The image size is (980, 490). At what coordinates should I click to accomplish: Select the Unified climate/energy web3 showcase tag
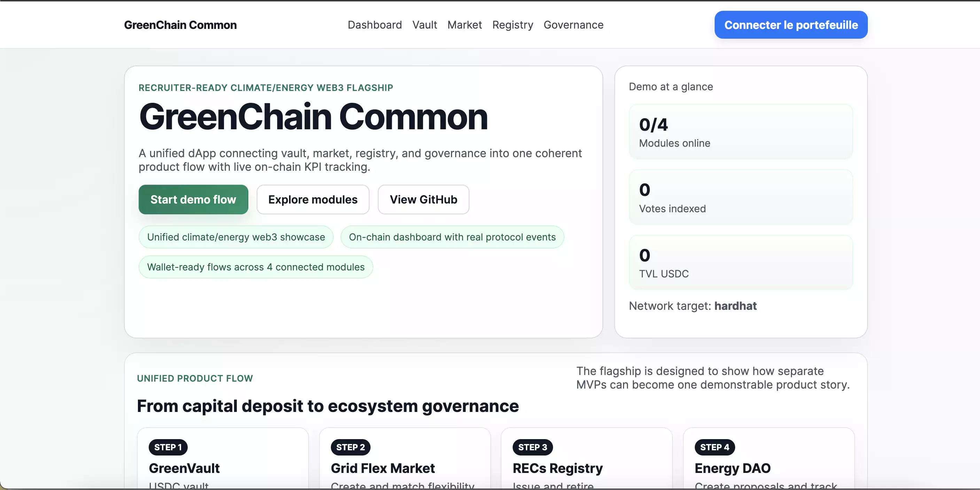[236, 237]
